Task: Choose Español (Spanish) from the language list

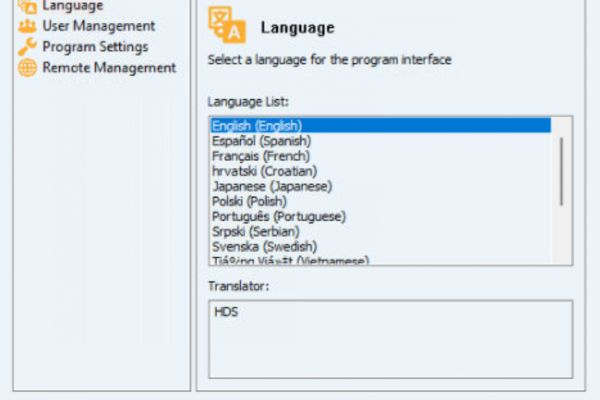Action: [x=381, y=141]
